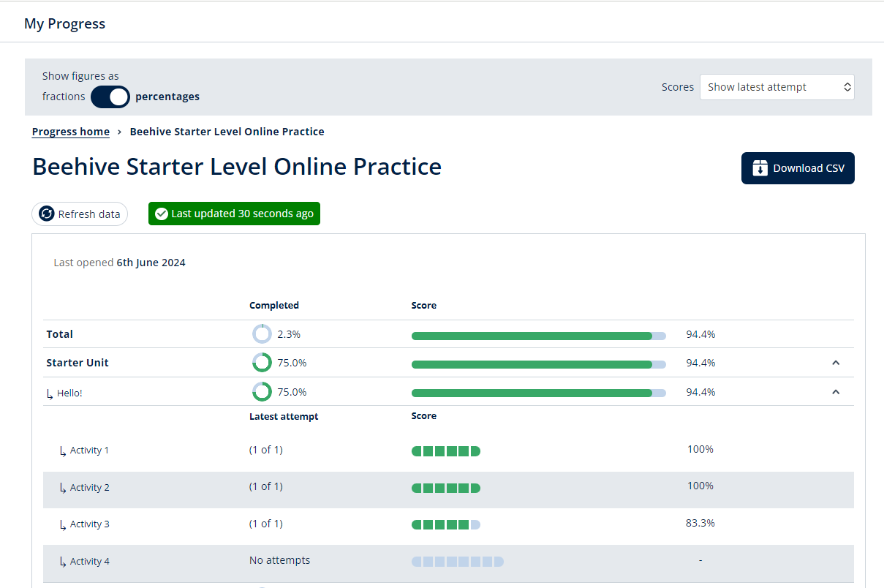The width and height of the screenshot is (884, 588).
Task: Click the Activity 3 segmented score bar
Action: (x=446, y=524)
